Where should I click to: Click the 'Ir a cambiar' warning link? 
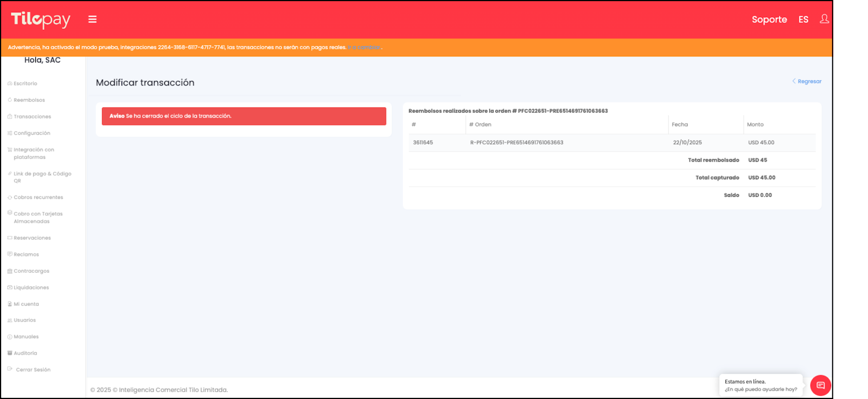364,48
